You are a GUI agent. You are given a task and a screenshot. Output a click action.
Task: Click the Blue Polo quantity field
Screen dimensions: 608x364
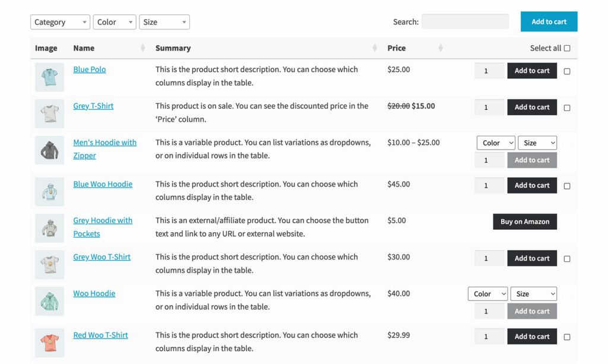point(489,71)
